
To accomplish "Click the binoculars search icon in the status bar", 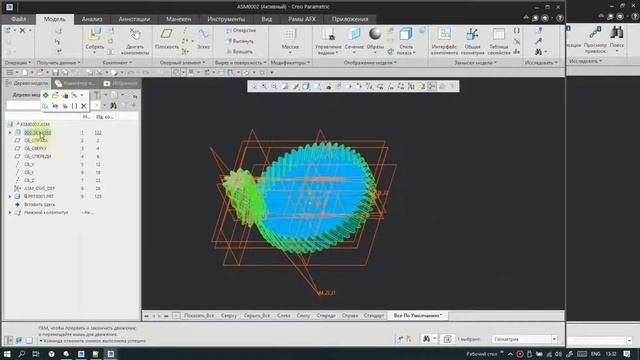I will tap(426, 339).
